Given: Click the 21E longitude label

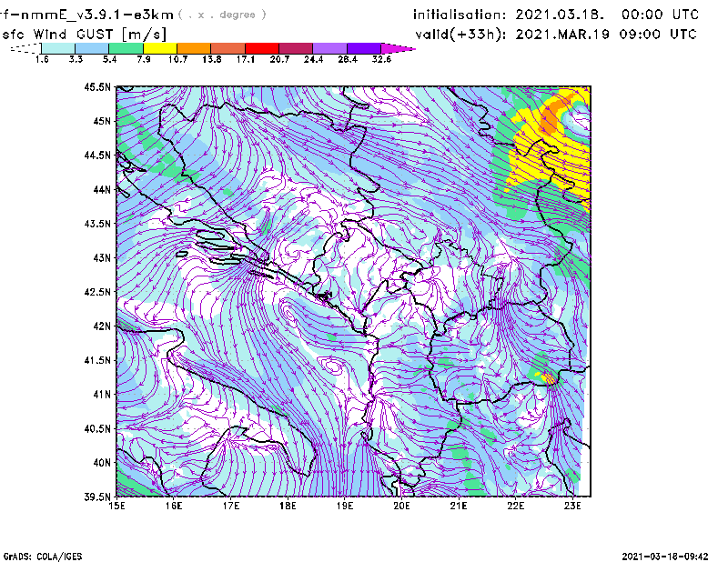Looking at the screenshot, I should 459,506.
